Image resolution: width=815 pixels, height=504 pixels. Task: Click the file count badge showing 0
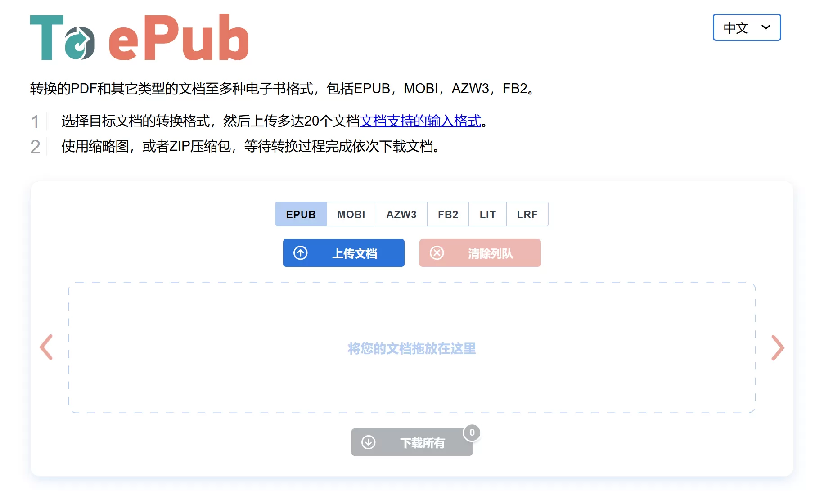point(472,432)
